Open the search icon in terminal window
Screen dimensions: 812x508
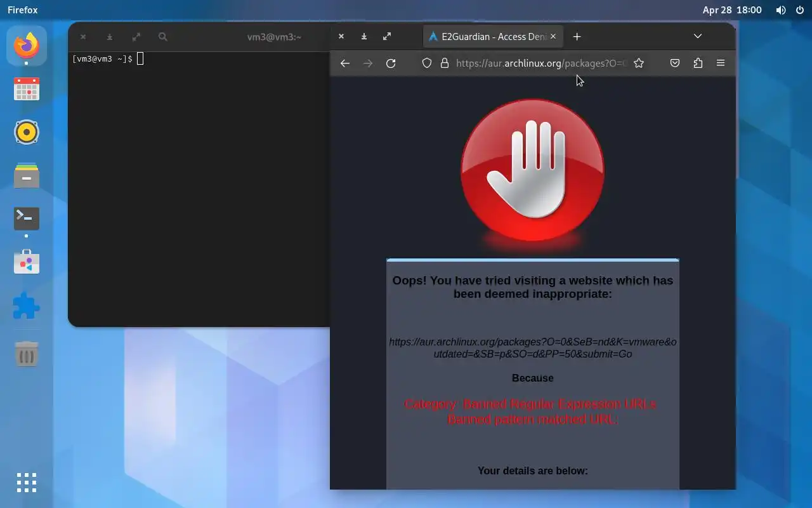(163, 37)
